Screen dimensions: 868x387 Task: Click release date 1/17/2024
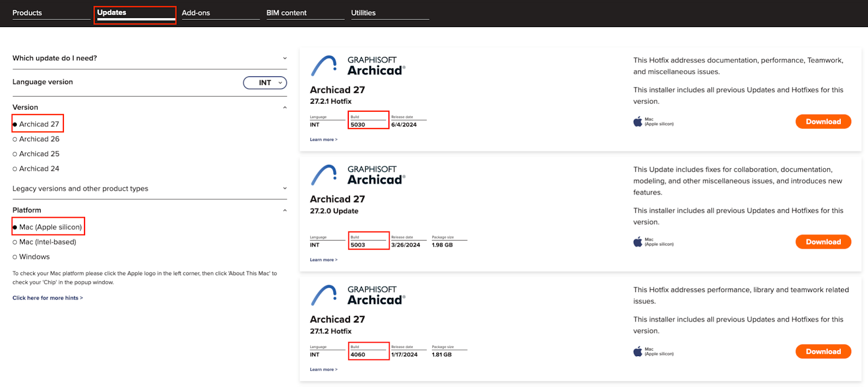click(x=404, y=355)
